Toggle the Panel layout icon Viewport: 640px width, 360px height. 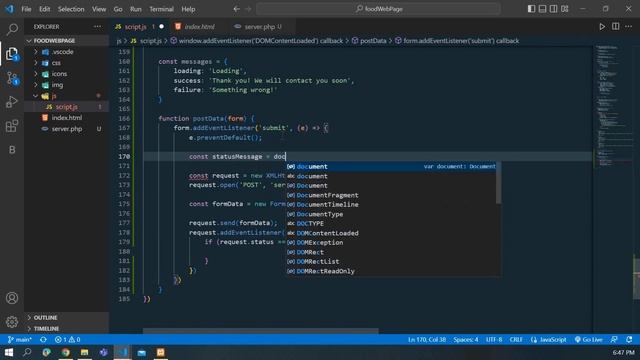tap(542, 9)
